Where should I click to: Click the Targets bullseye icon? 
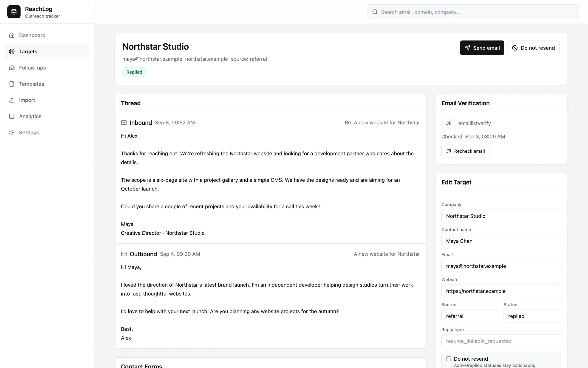[x=12, y=51]
